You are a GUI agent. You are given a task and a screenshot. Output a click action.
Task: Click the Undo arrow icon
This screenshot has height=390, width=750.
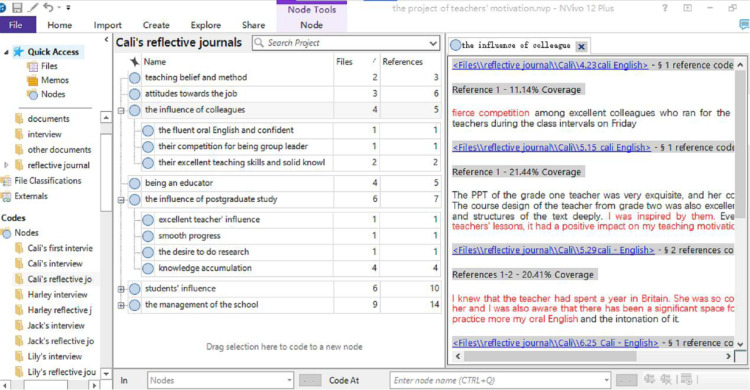(48, 7)
